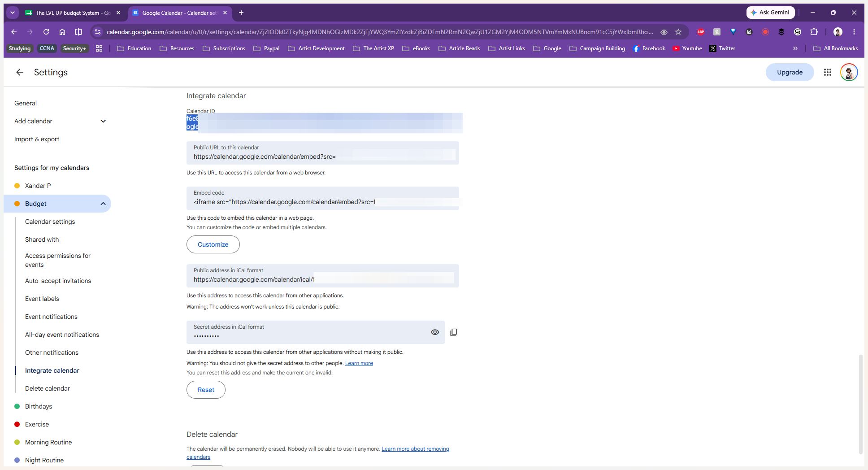Open the Youtube bookmark

point(687,48)
